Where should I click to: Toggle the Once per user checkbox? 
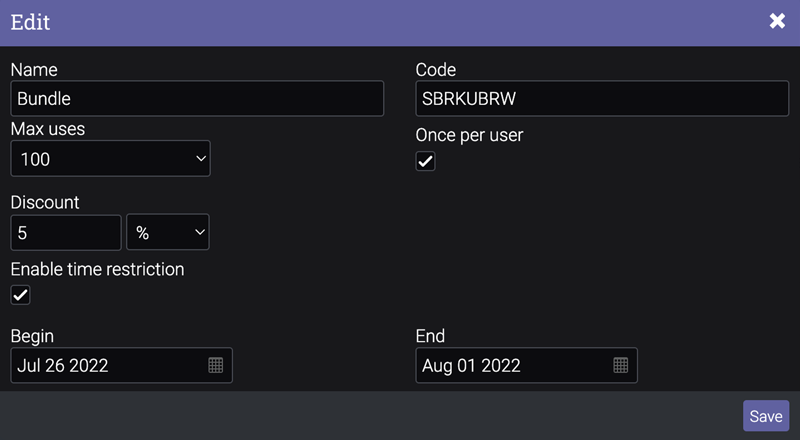426,161
